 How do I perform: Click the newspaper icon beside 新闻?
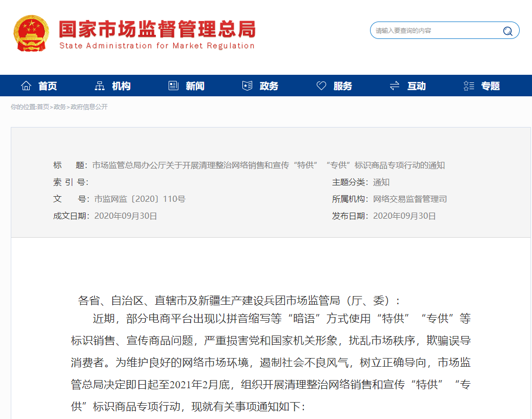click(x=174, y=86)
